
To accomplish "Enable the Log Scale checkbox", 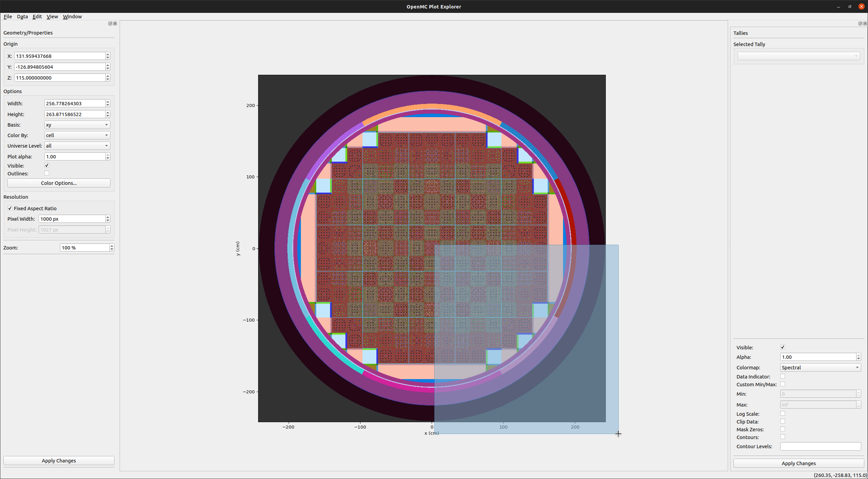I will click(x=782, y=413).
